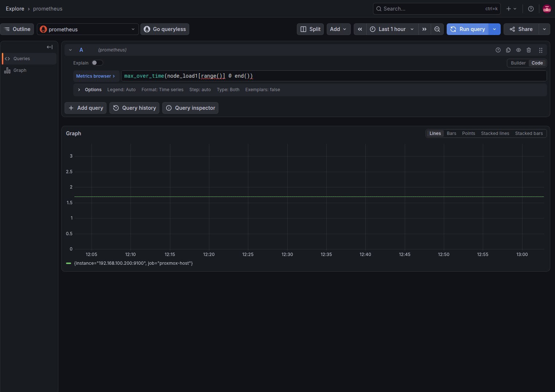
Task: Run the query
Action: pyautogui.click(x=468, y=29)
